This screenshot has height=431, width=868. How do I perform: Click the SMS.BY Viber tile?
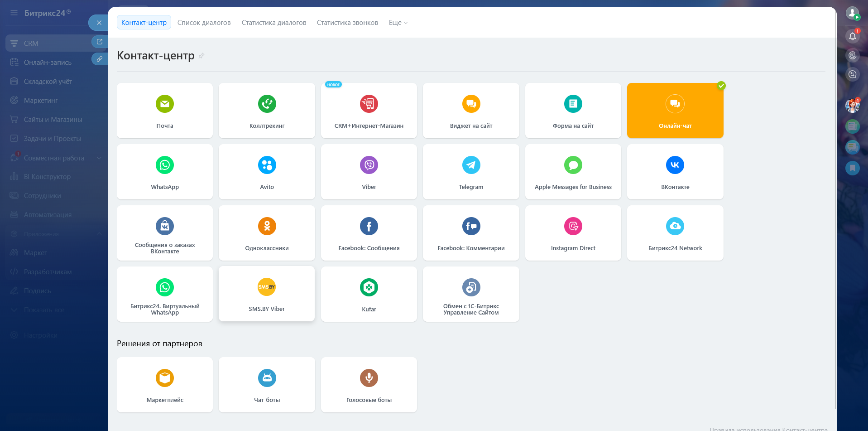pos(267,294)
